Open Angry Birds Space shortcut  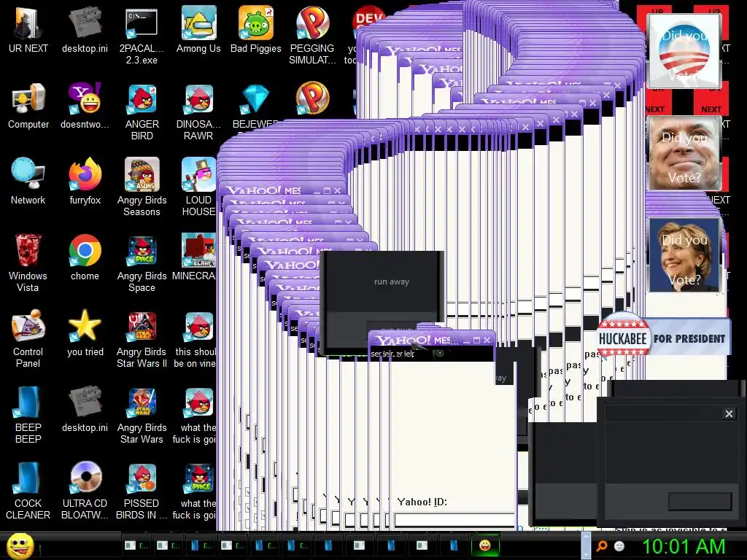click(142, 262)
